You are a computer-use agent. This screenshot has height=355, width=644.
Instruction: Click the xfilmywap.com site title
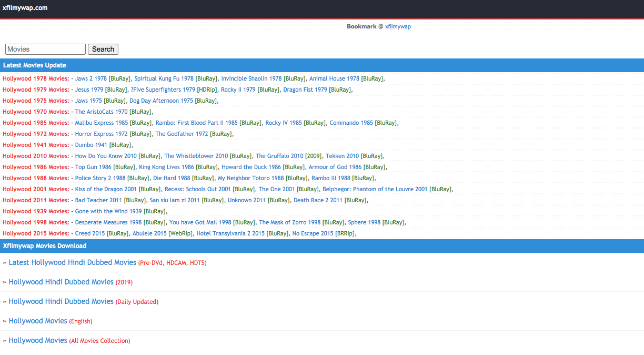click(x=25, y=8)
